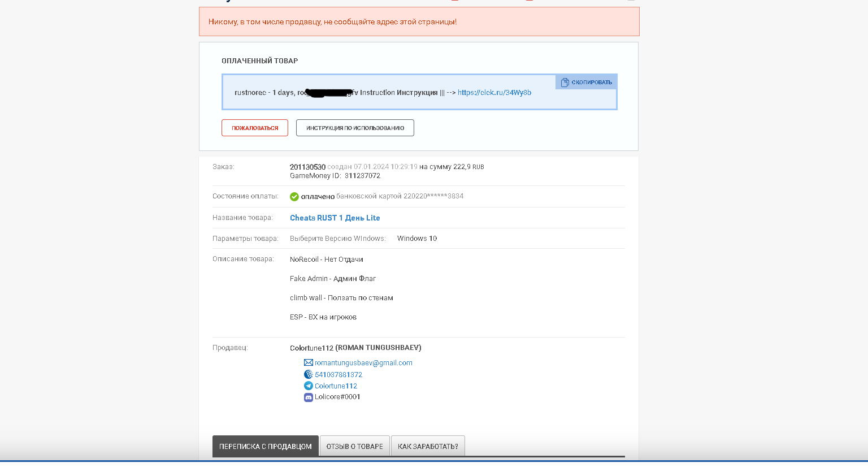Copy the purchased item text with СКОПИРОВАТЬ
The image size is (868, 471).
[x=586, y=83]
